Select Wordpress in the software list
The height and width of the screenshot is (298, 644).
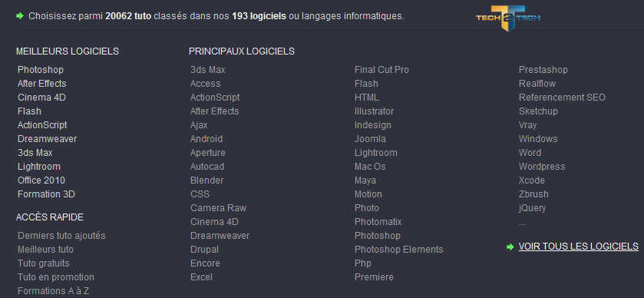pos(542,167)
